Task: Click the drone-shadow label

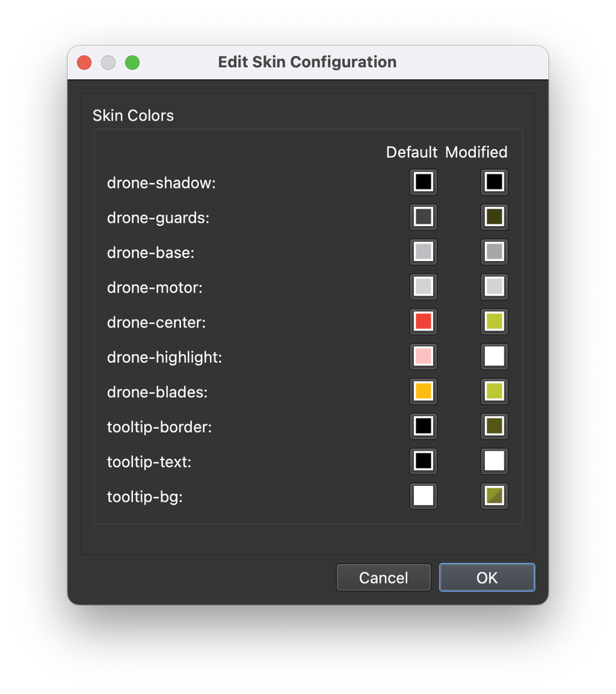Action: pyautogui.click(x=161, y=183)
